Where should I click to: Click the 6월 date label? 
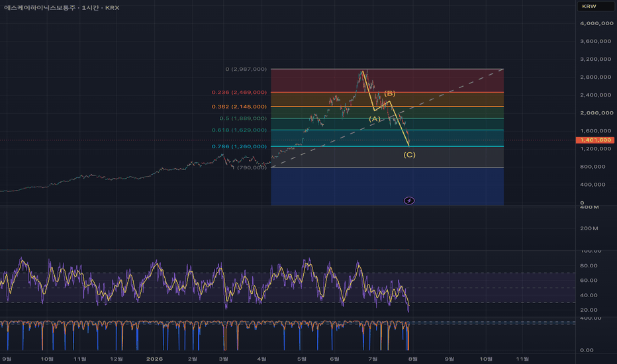coord(334,359)
